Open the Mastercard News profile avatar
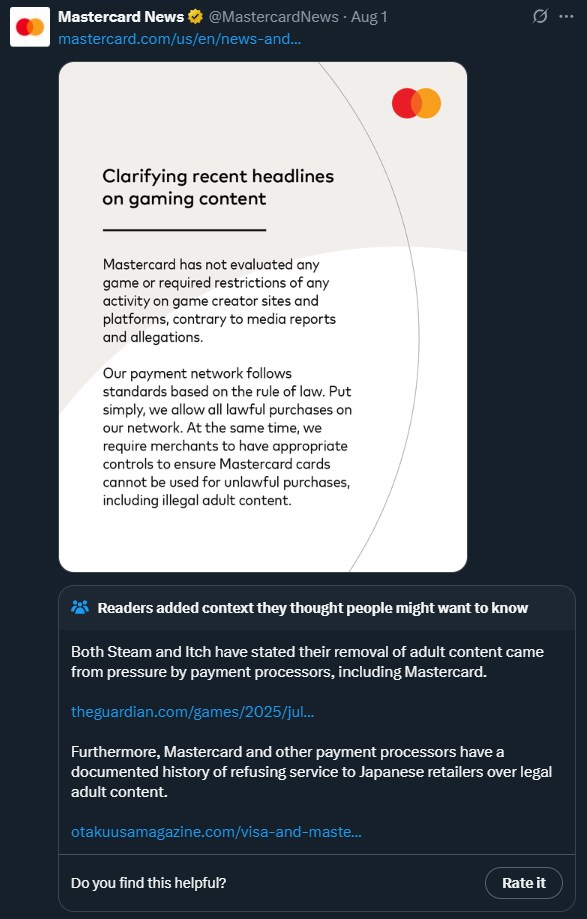This screenshot has height=919, width=587. coord(30,27)
